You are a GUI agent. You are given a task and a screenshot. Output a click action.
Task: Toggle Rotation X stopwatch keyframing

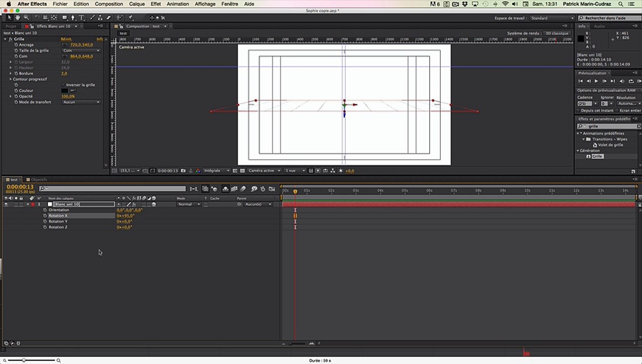(45, 216)
